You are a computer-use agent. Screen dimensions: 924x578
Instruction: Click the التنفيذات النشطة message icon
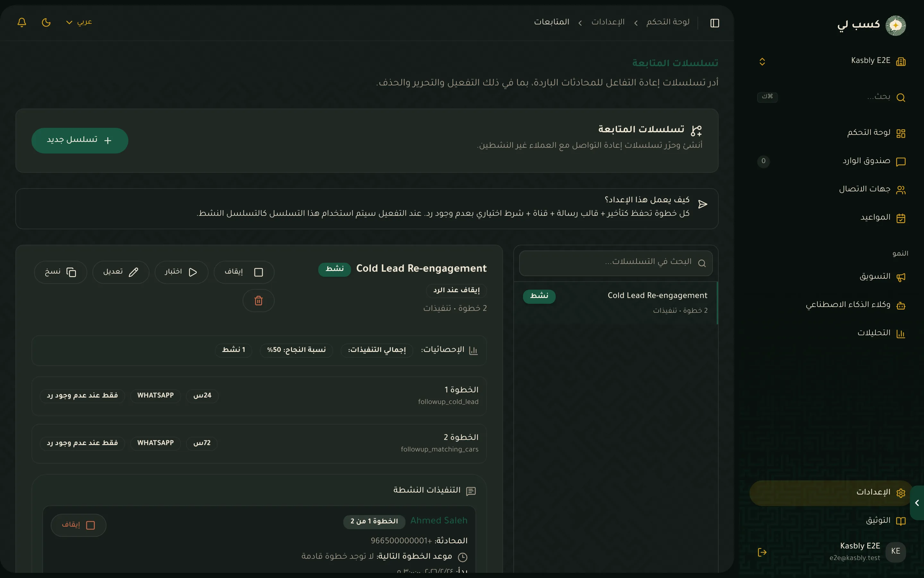pos(471,491)
